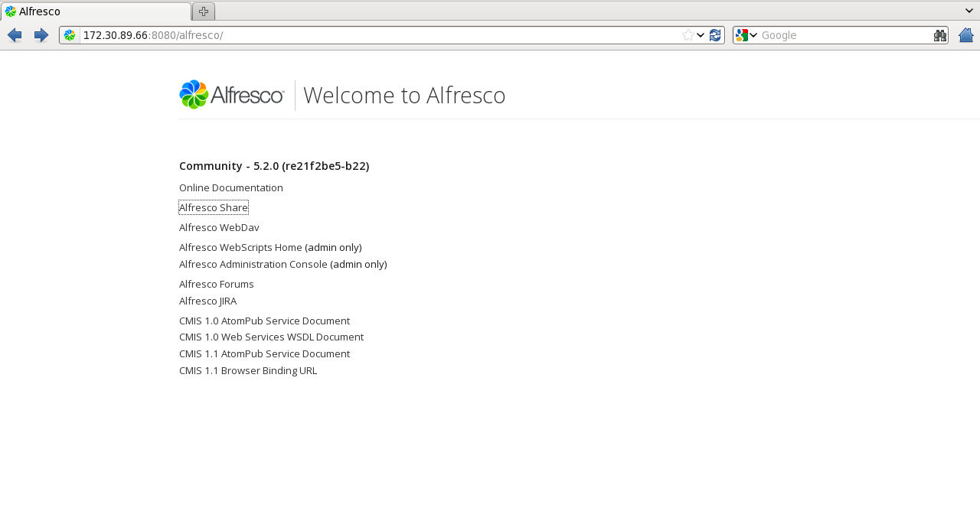Open the Alfresco Share link
Viewport: 980px width, 508px height.
214,207
